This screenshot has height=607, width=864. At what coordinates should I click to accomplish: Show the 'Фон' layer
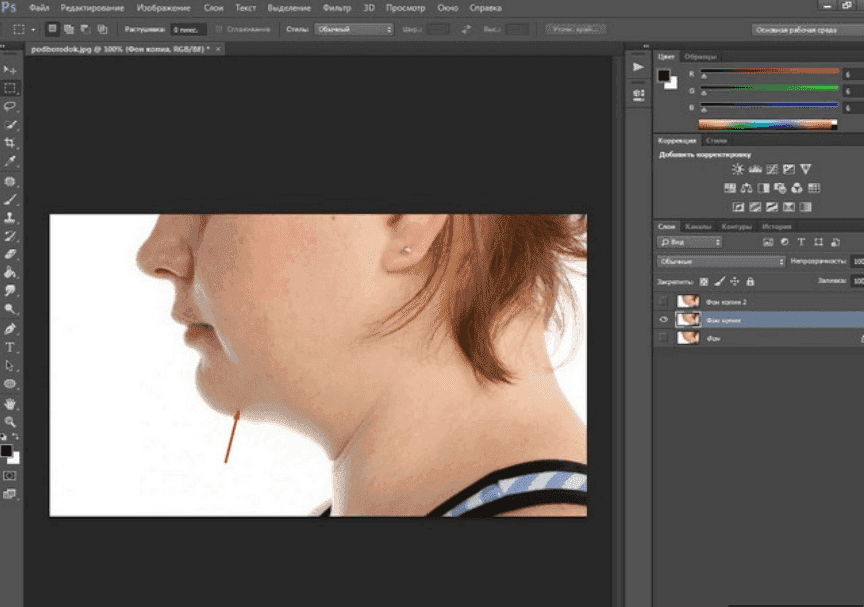663,339
